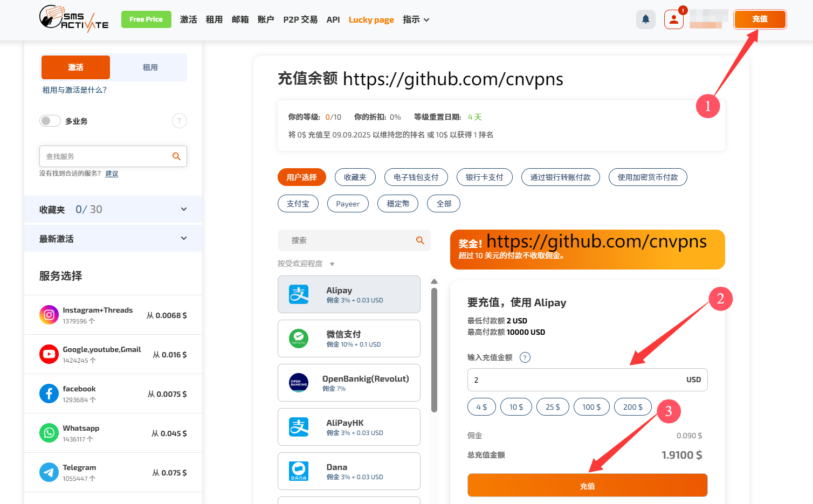
Task: Select the Dana logo icon
Action: 299,471
